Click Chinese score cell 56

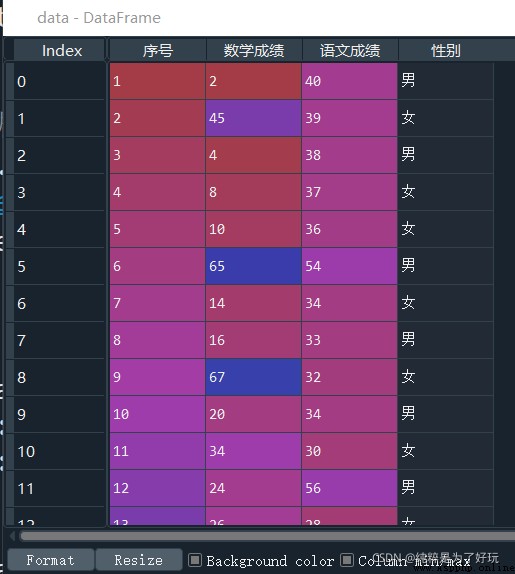[350, 488]
